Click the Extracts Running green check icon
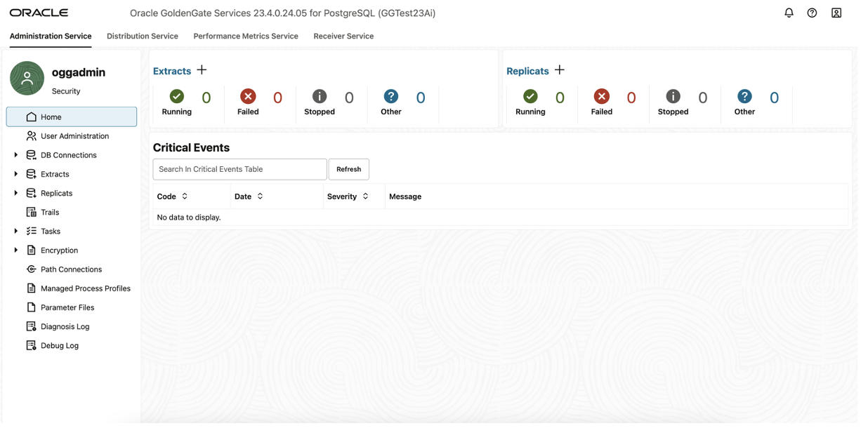This screenshot has width=868, height=428. tap(177, 96)
